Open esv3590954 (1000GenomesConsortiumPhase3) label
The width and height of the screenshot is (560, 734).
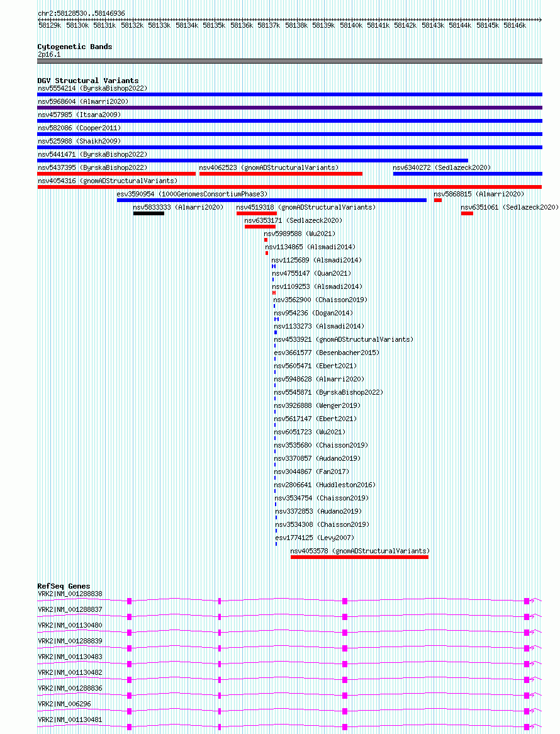(x=193, y=194)
